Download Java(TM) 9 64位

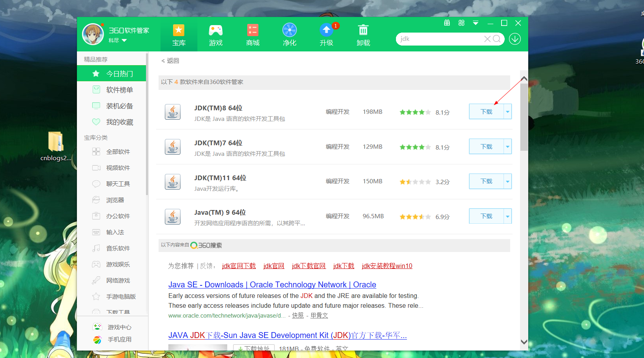tap(486, 216)
